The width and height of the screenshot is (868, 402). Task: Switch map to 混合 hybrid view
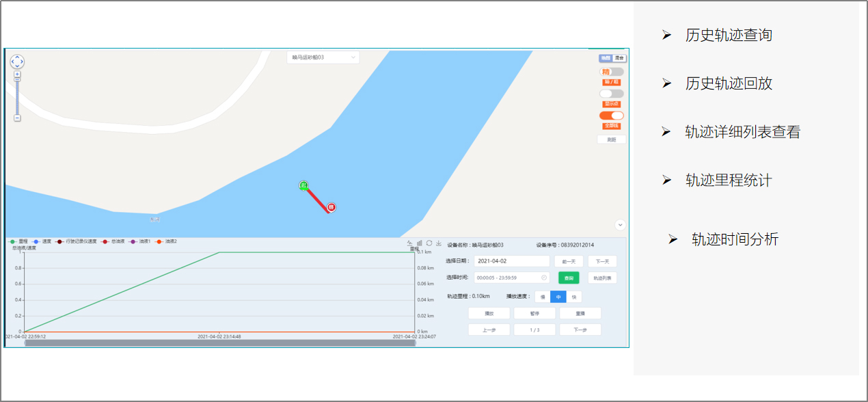pos(619,58)
